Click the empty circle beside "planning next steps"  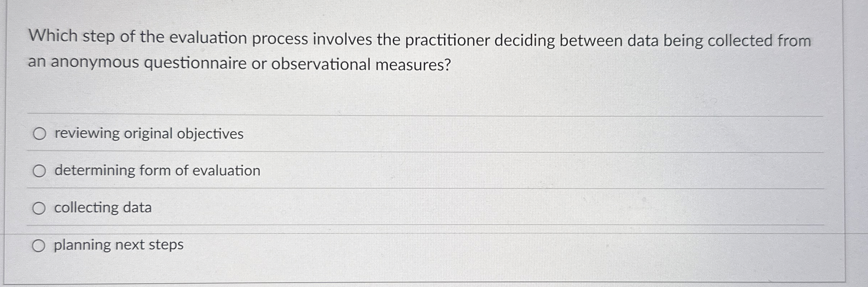tap(40, 245)
